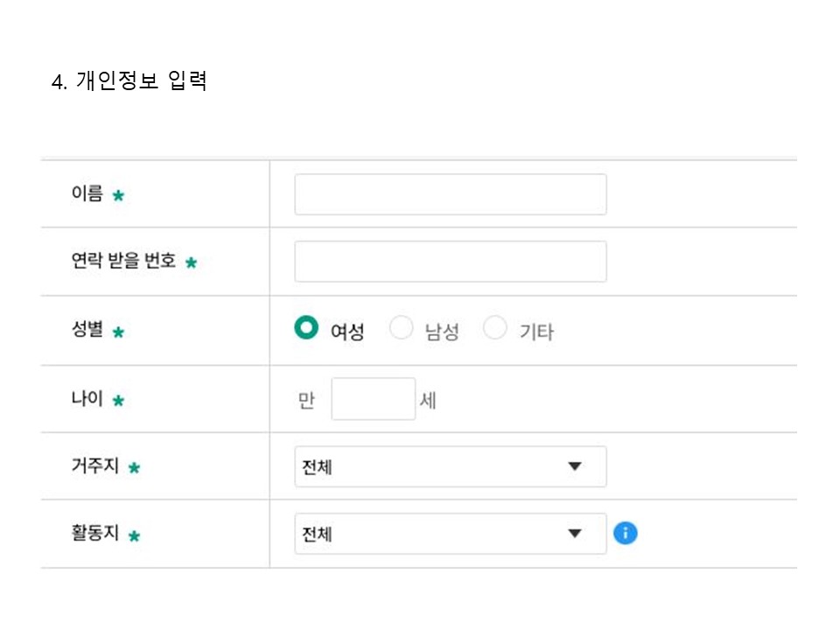The image size is (840, 630).
Task: Click the green asterisk next to 성별
Action: coord(118,332)
